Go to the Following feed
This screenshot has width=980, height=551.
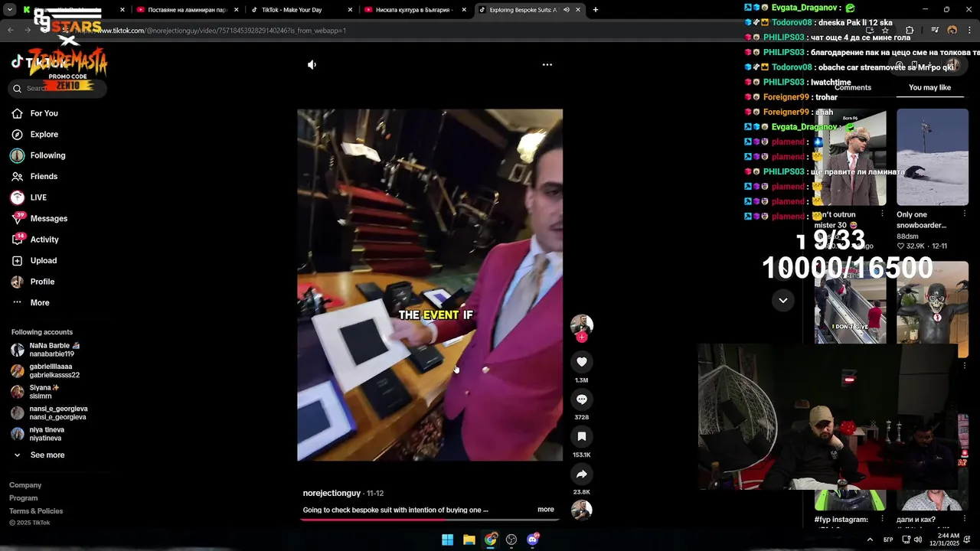pos(38,155)
